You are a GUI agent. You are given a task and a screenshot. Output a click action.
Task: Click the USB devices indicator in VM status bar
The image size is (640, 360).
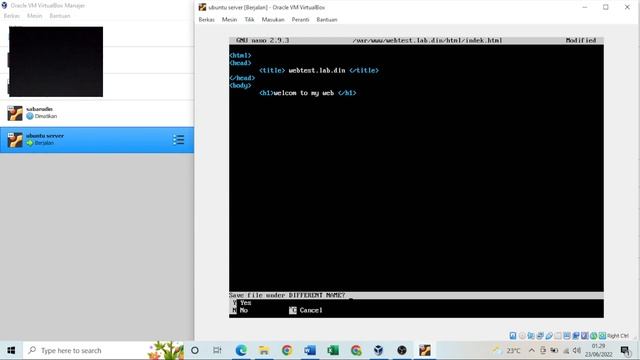point(549,336)
